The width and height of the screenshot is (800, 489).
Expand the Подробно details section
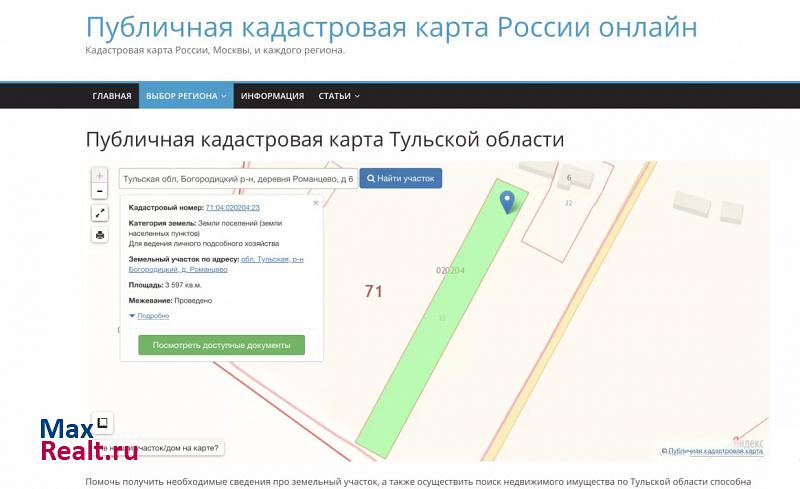(152, 316)
